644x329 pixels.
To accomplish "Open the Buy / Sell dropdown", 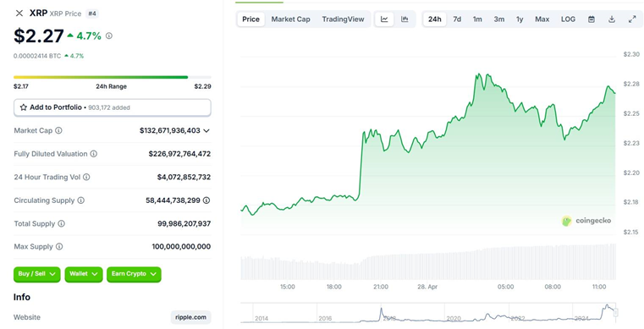I will point(37,274).
